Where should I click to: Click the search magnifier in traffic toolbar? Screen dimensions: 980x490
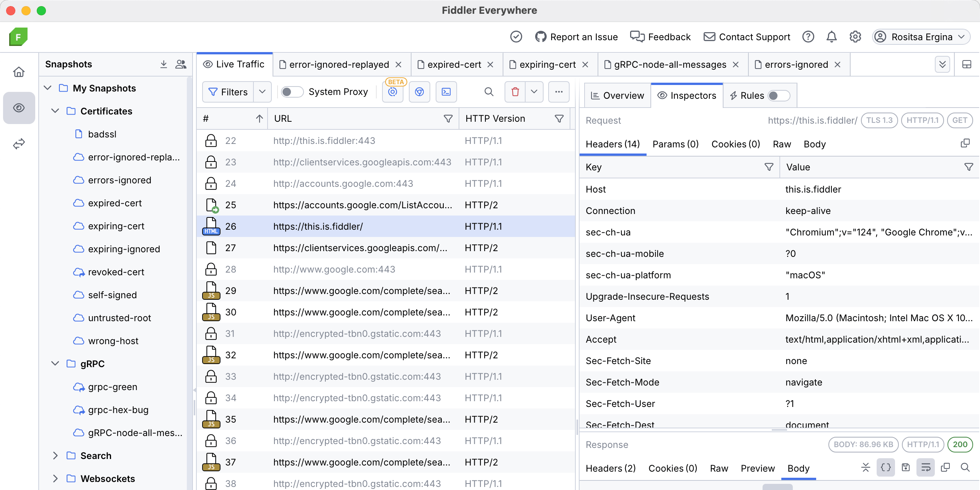point(488,92)
